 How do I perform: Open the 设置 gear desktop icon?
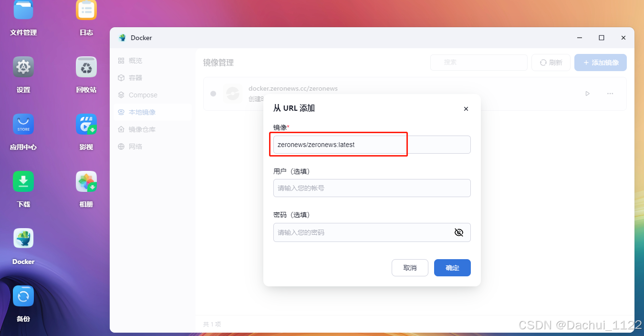(23, 67)
